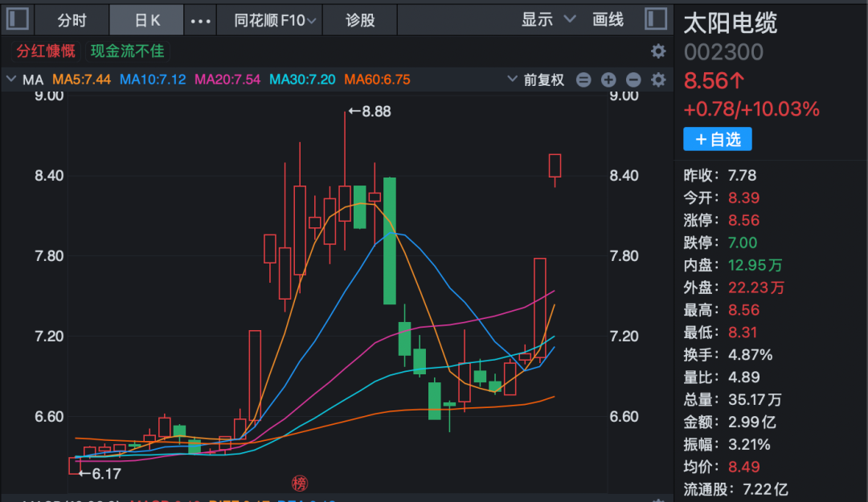Image resolution: width=868 pixels, height=502 pixels.
Task: Click the red 榜 badge on chart
Action: pos(300,483)
